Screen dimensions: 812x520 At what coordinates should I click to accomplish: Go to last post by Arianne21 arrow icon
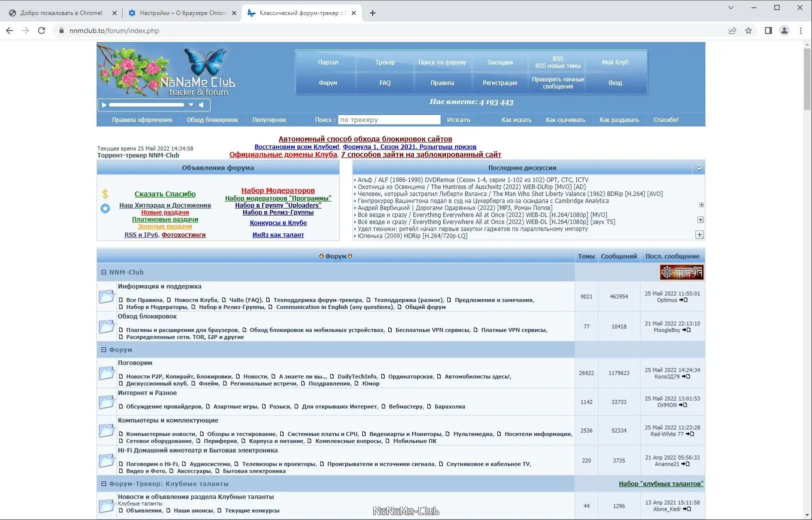coord(685,464)
